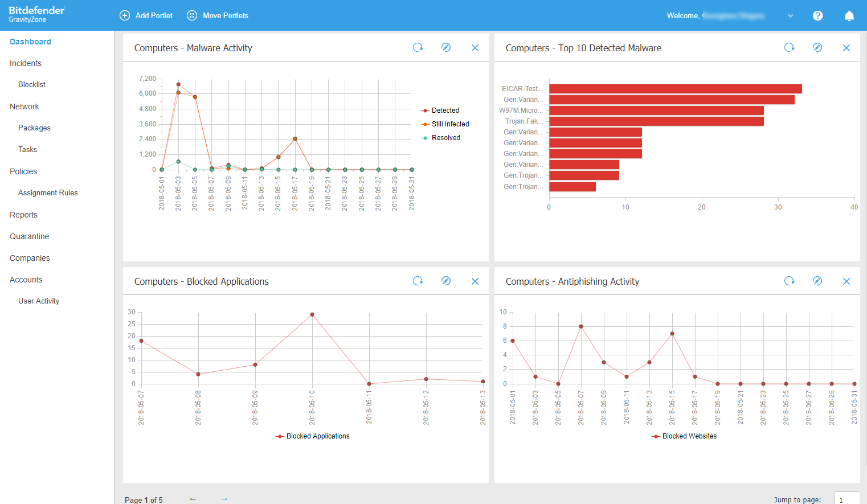
Task: Go to the Reports section
Action: coord(23,215)
